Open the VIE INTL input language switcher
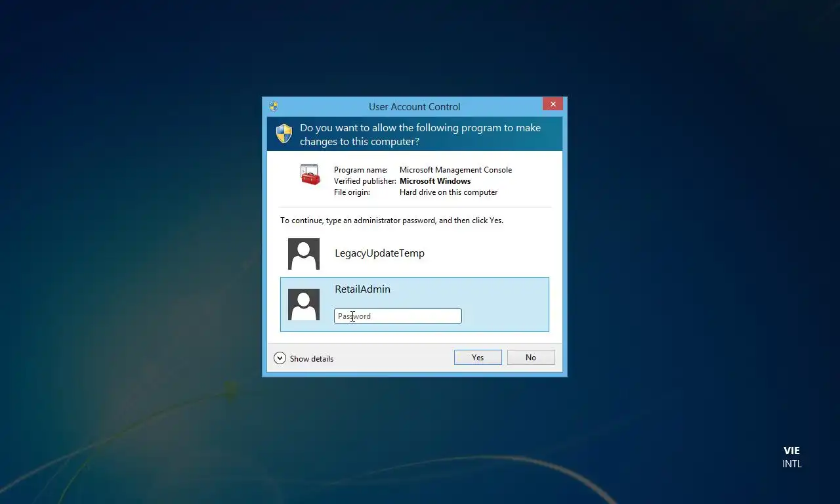The height and width of the screenshot is (504, 840). point(791,457)
